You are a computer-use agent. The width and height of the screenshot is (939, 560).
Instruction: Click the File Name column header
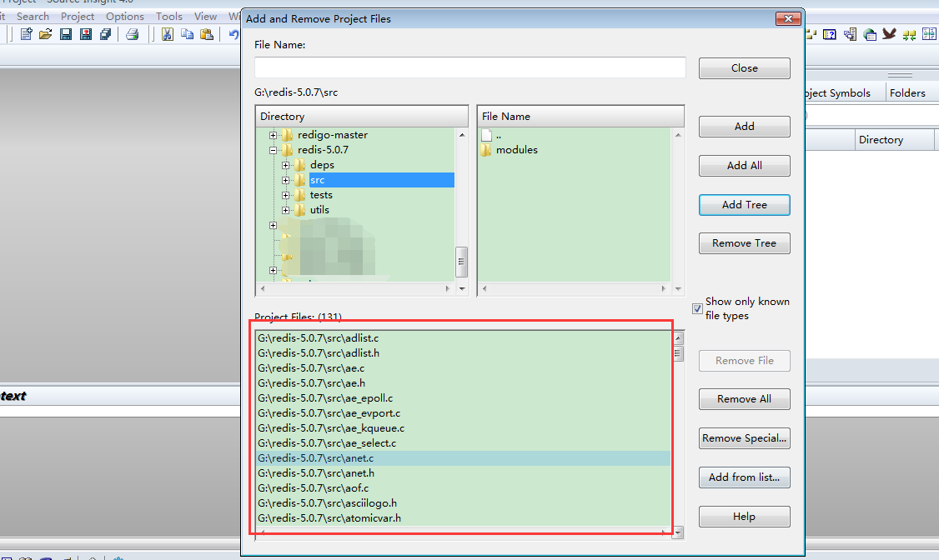click(x=580, y=116)
